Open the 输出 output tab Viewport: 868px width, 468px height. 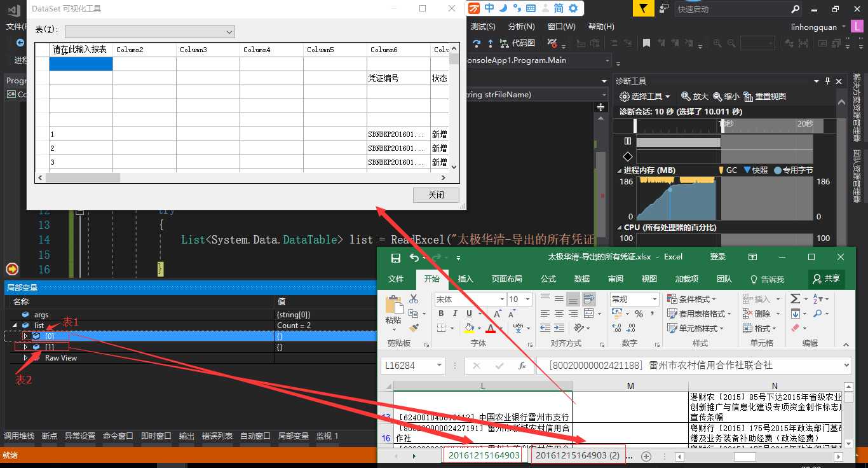(x=187, y=436)
